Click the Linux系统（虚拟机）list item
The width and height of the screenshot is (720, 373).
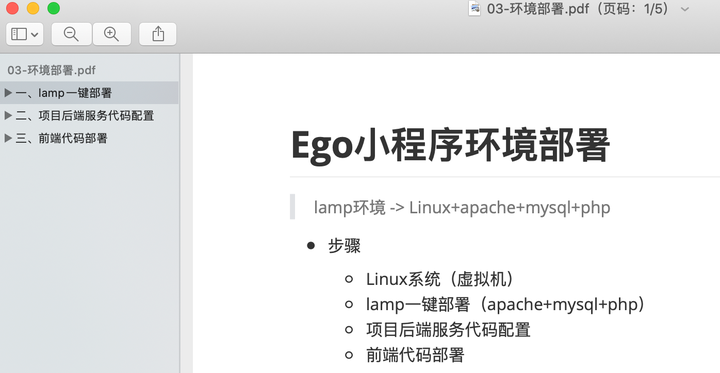(x=439, y=279)
